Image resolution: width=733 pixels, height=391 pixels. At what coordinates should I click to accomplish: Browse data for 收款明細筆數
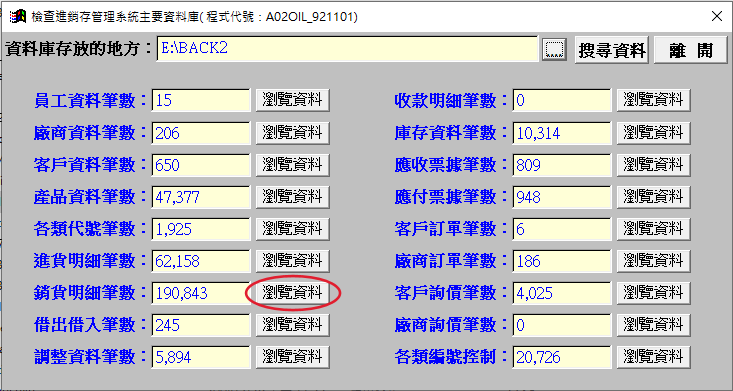click(653, 100)
